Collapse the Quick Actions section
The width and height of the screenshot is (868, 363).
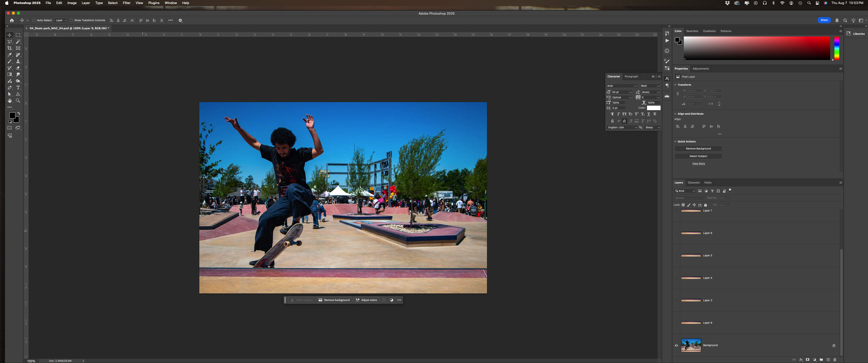point(675,141)
